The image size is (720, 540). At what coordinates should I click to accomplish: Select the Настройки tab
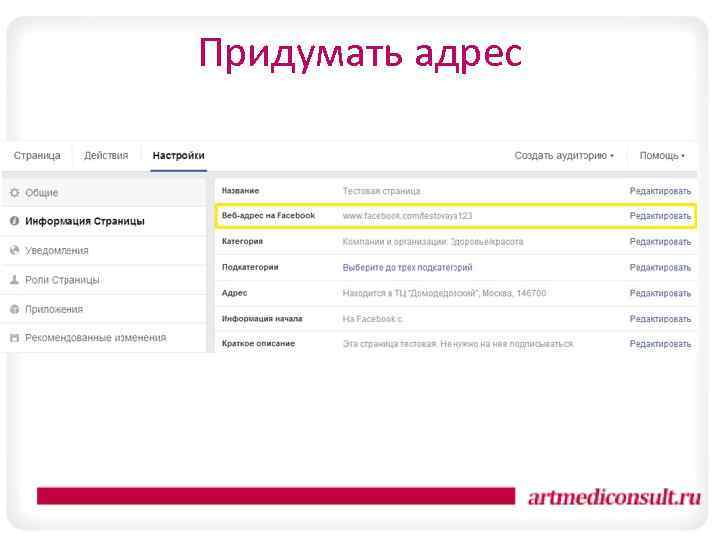pyautogui.click(x=179, y=156)
